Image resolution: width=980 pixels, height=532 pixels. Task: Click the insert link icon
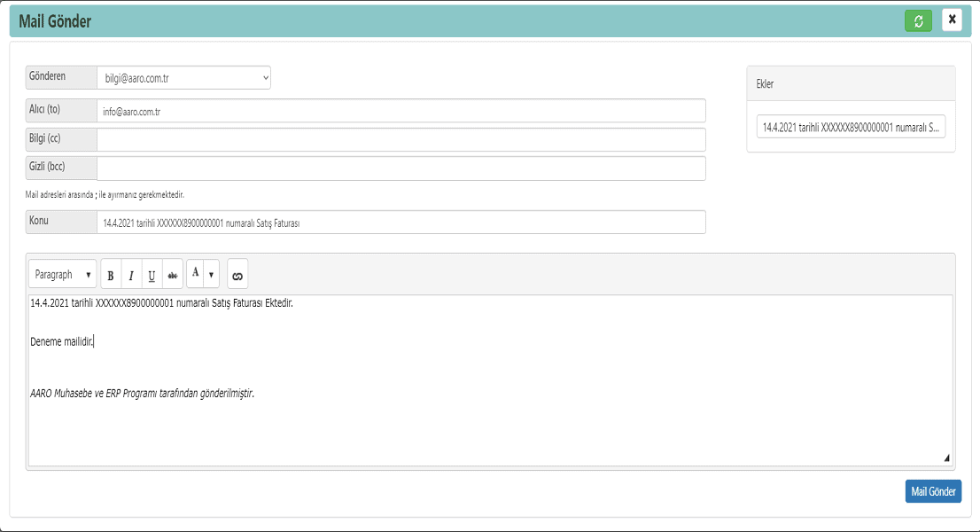click(x=237, y=276)
